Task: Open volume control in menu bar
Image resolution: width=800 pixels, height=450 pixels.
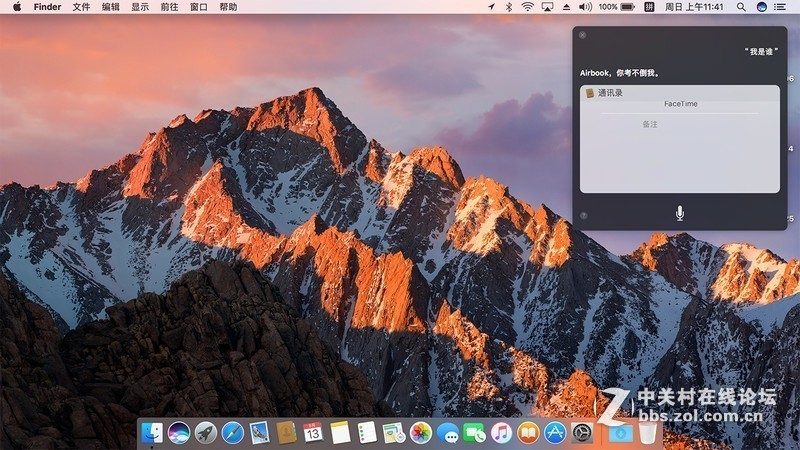Action: 585,7
